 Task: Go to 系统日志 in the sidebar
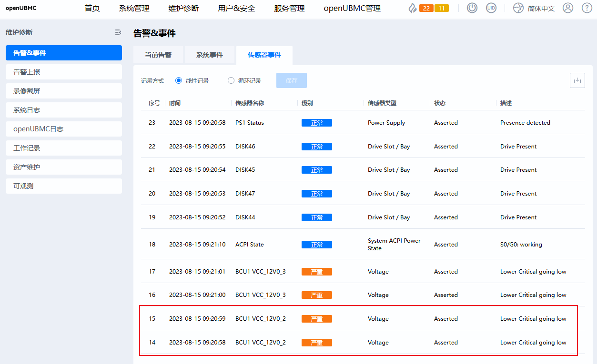[64, 110]
